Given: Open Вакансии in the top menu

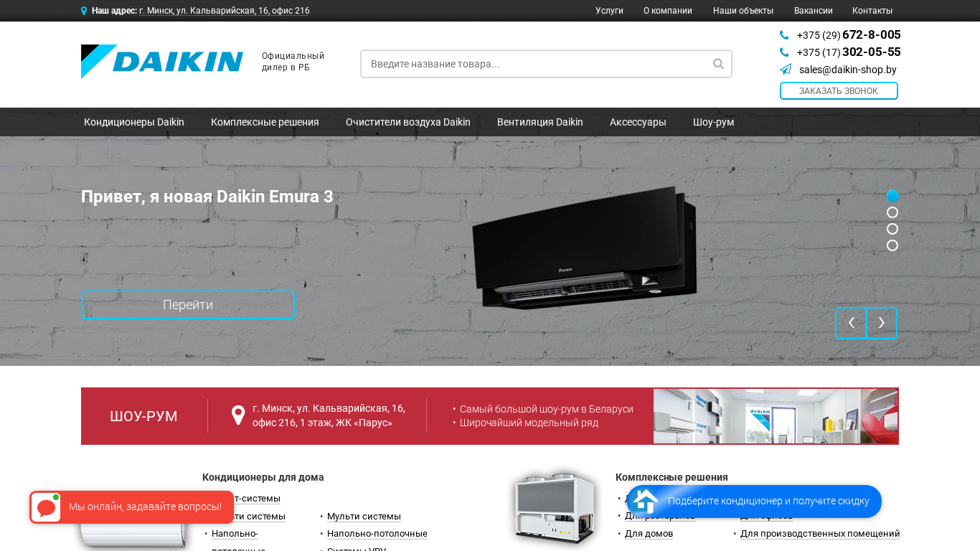Looking at the screenshot, I should [x=814, y=11].
